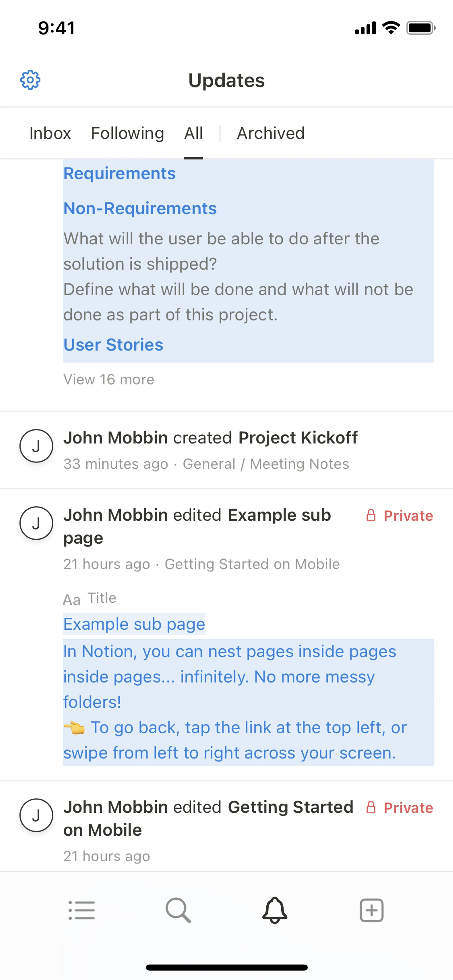Tap avatar next to Getting Started edit
Screen dimensions: 453x980
(36, 815)
